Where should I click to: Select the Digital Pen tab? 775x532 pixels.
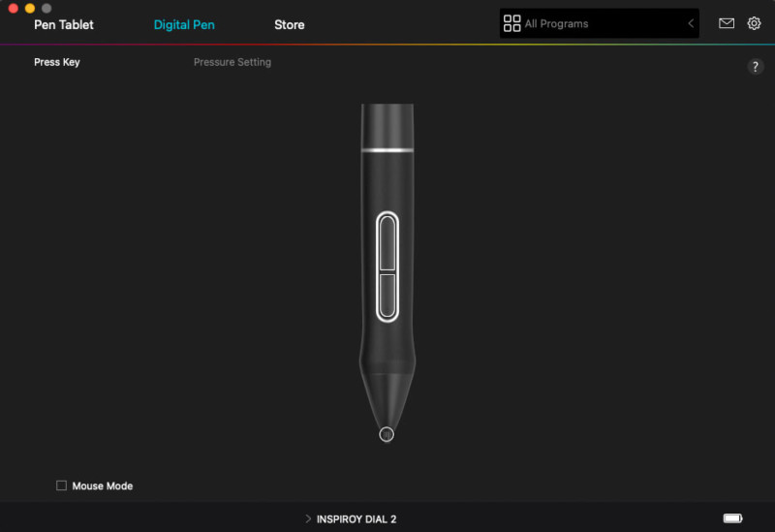[184, 25]
